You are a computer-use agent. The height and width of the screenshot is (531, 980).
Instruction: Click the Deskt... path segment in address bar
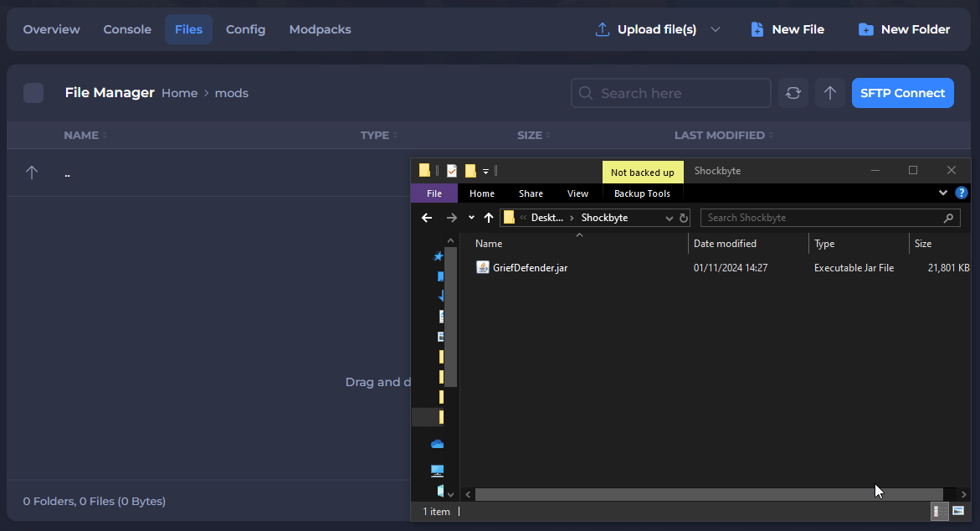click(x=546, y=218)
